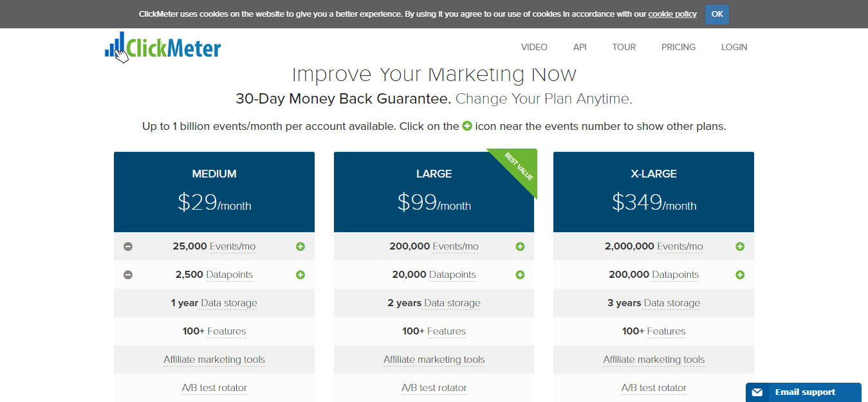Accept cookies with the OK button

tap(717, 14)
